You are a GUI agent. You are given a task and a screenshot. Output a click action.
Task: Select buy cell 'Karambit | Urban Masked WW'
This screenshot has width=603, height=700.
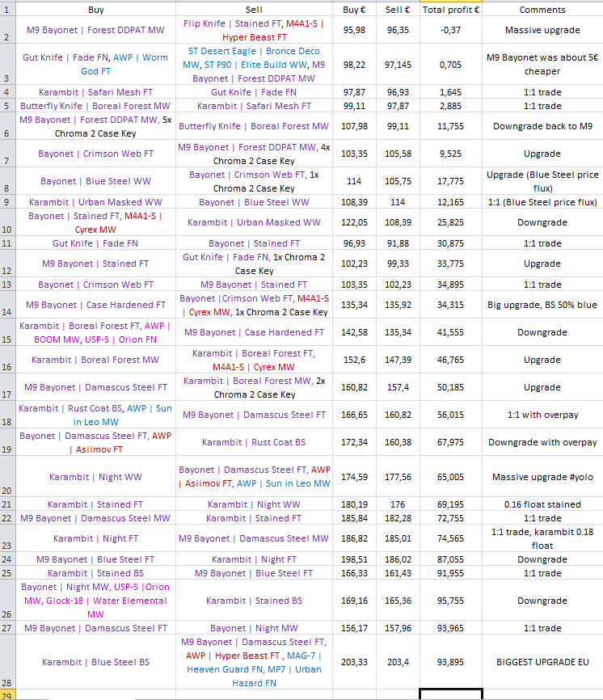(95, 202)
